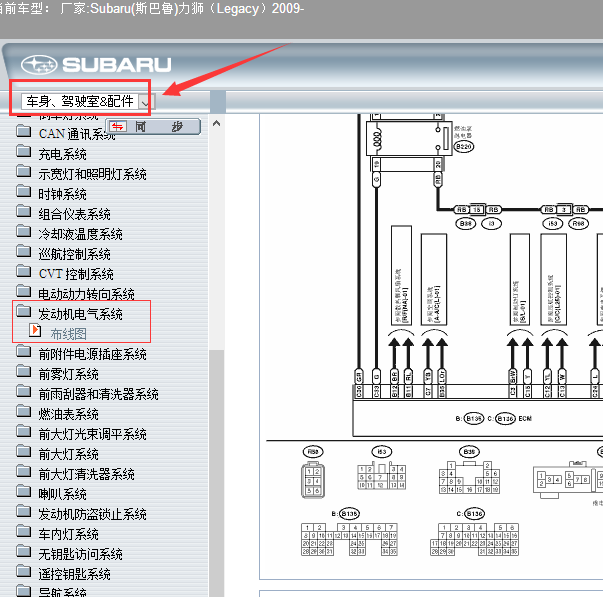Open 车内灯系统 entry
This screenshot has width=603, height=597.
point(68,534)
